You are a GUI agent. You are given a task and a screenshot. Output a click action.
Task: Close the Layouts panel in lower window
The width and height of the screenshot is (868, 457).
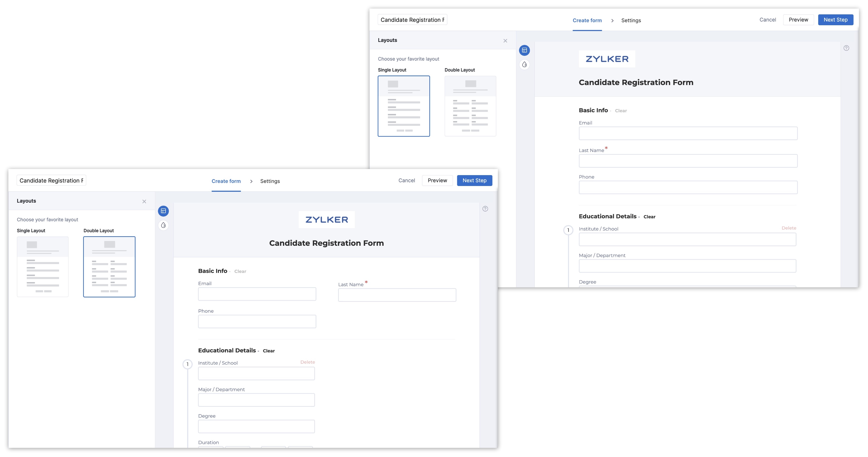click(144, 202)
